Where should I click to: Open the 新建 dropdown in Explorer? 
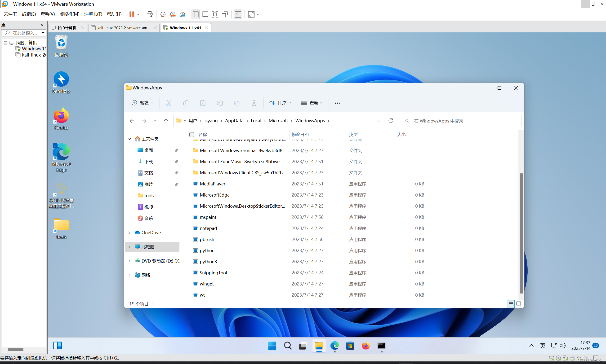click(x=142, y=103)
